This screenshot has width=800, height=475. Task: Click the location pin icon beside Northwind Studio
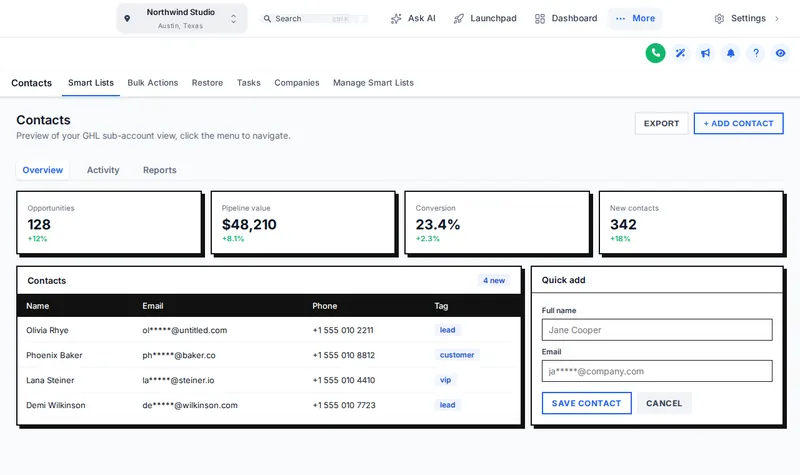[127, 18]
